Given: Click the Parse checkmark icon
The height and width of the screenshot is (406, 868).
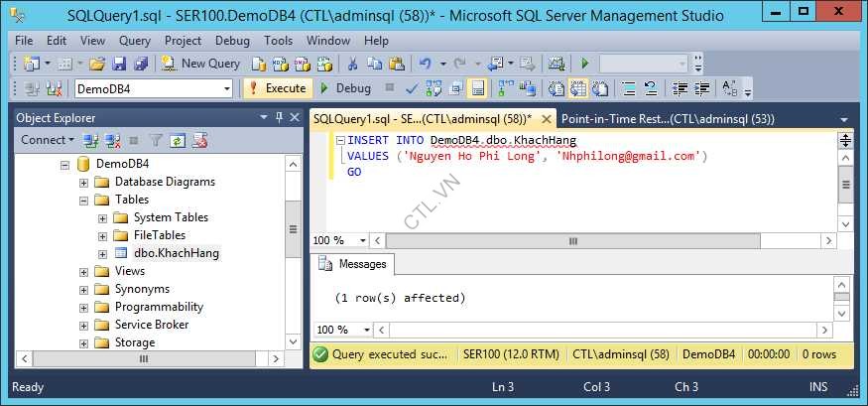Looking at the screenshot, I should point(411,88).
